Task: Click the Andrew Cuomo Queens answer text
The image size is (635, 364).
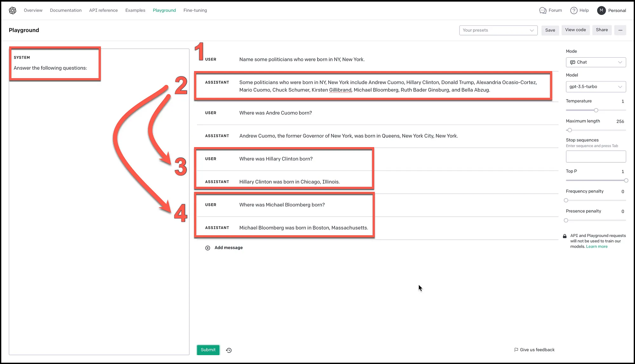Action: point(349,136)
